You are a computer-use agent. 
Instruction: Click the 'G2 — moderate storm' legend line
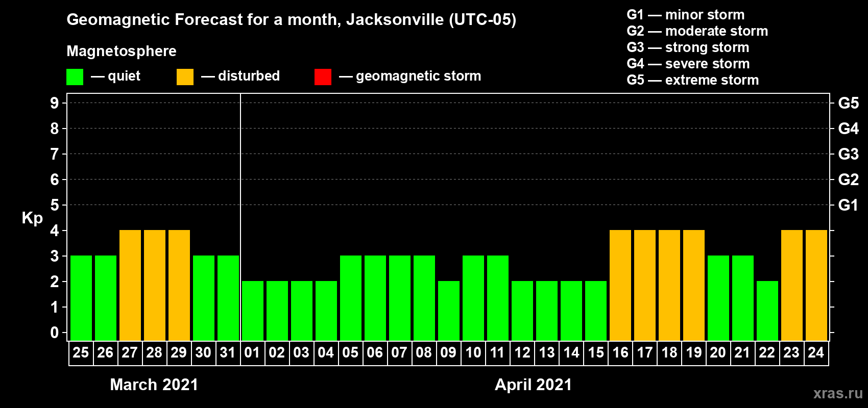[x=697, y=31]
